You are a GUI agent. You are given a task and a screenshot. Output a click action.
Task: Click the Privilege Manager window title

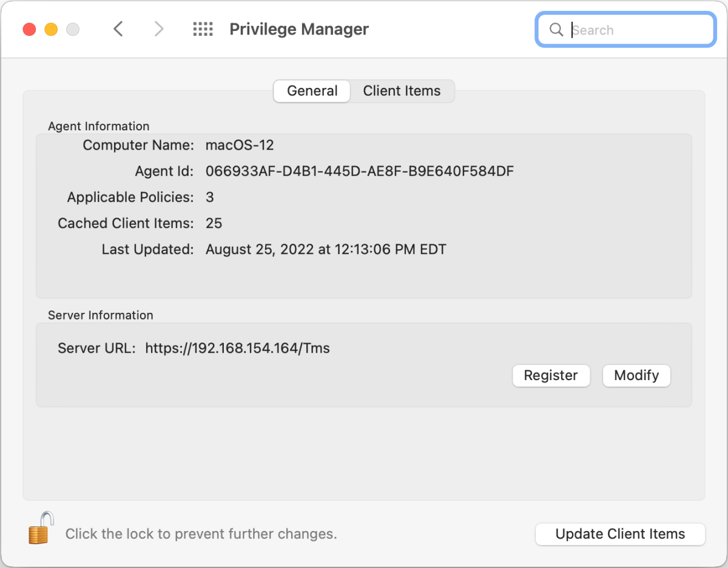299,29
